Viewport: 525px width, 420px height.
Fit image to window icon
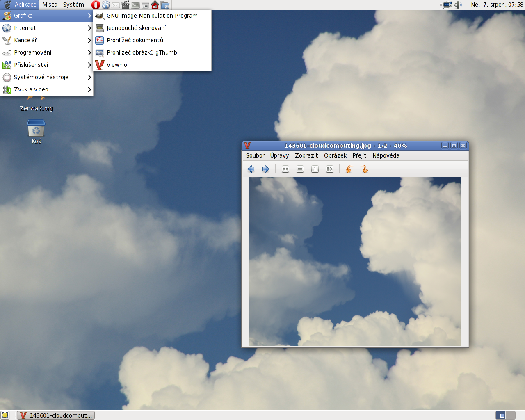click(x=330, y=169)
